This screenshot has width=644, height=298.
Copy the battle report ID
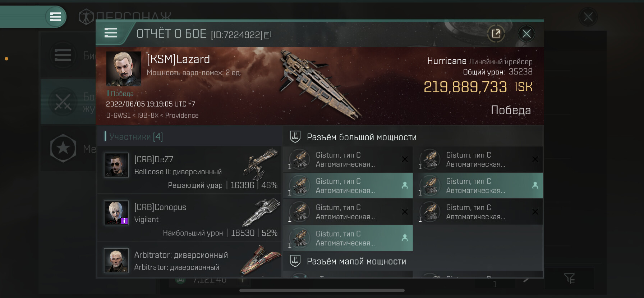(267, 35)
